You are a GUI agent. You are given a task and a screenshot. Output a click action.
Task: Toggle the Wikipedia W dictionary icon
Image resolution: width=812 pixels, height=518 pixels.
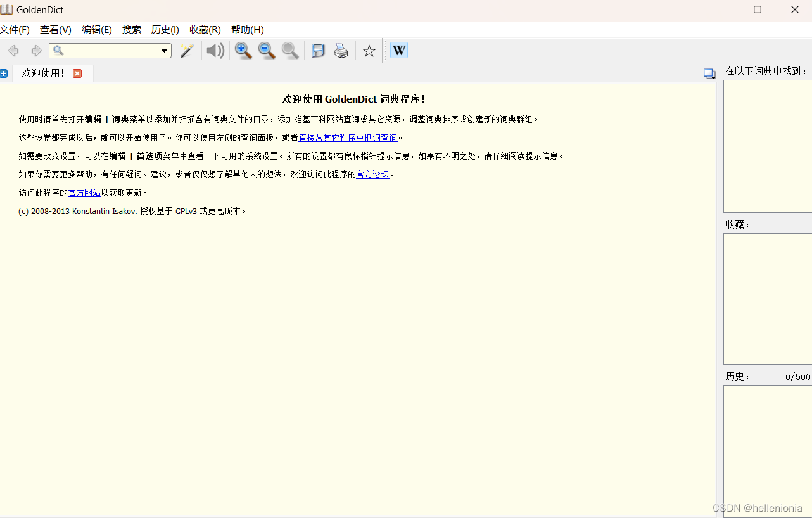399,51
